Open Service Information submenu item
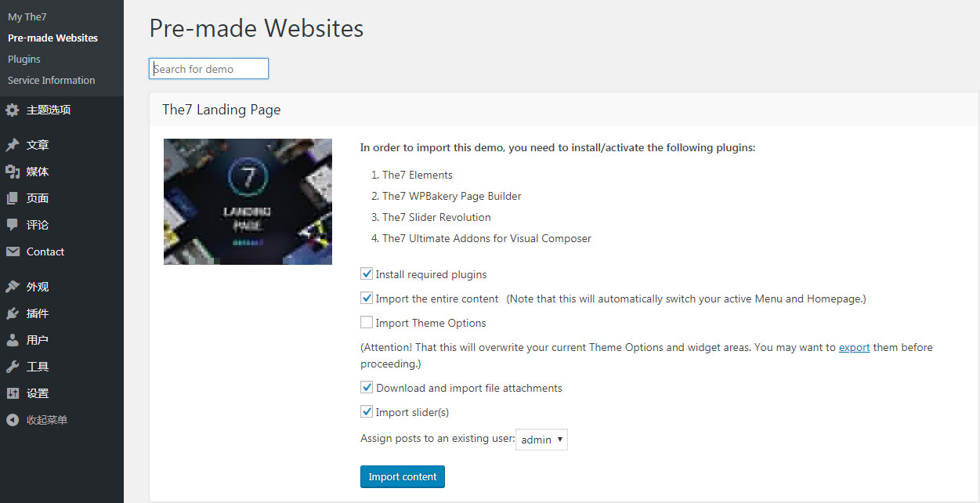The image size is (980, 503). (x=51, y=80)
